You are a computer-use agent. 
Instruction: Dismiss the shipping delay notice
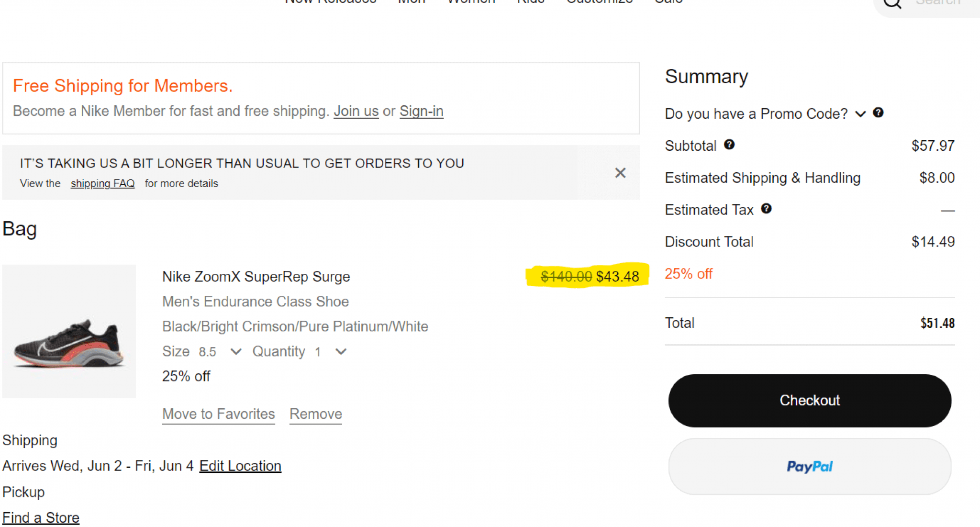[620, 173]
